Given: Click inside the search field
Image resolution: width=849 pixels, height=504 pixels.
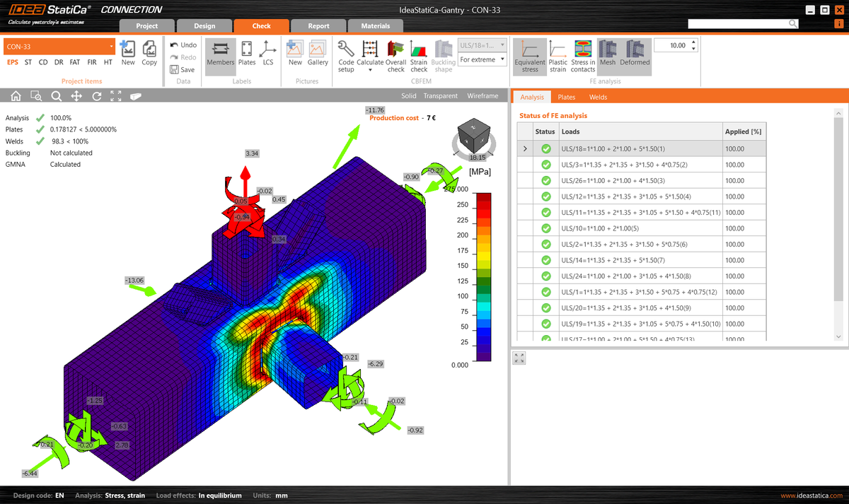Looking at the screenshot, I should point(739,23).
